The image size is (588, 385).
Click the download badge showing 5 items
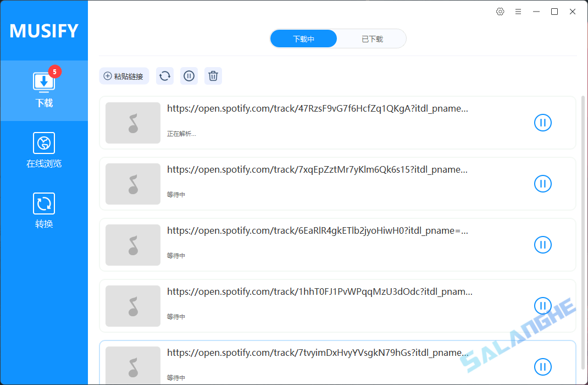54,71
